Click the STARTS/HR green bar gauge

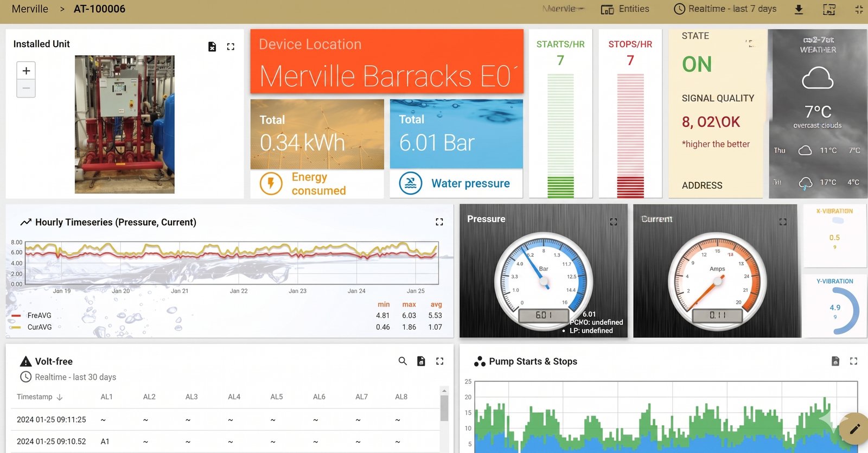(560, 136)
